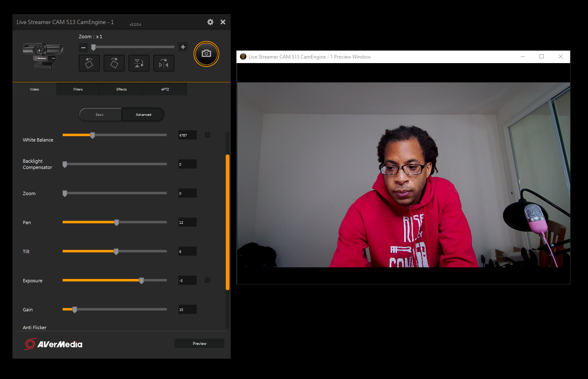588x379 pixels.
Task: Click the webcam device thumbnail
Action: (x=43, y=55)
